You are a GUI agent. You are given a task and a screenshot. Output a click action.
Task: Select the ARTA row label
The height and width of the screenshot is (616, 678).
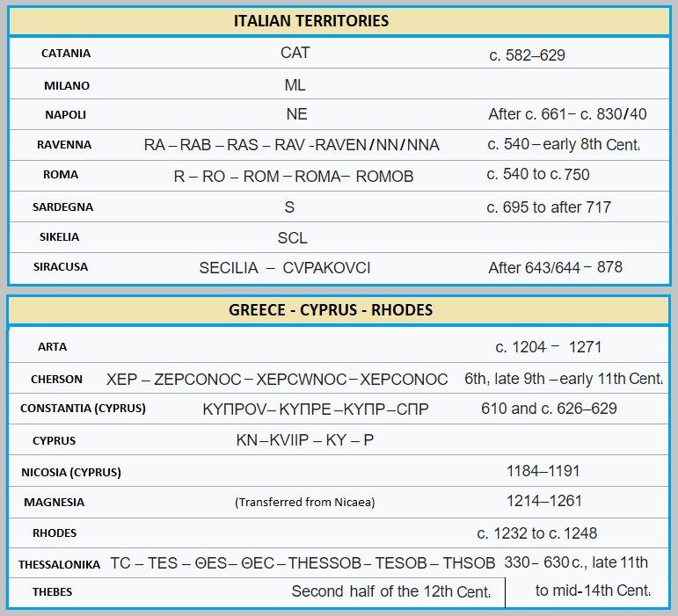tap(52, 347)
